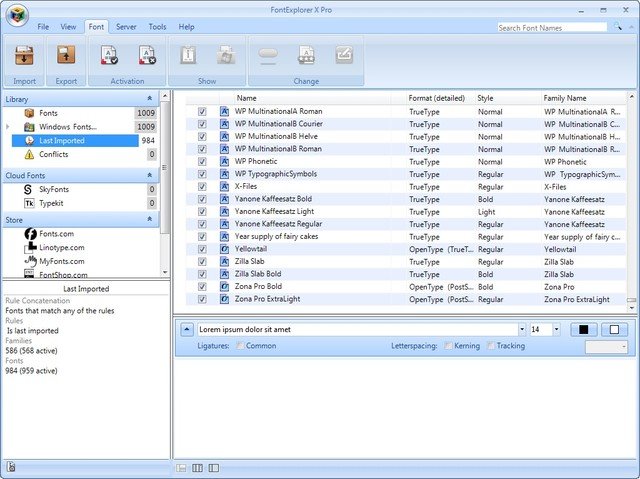Image resolution: width=640 pixels, height=479 pixels.
Task: Select Conflicts in the Library
Action: tap(53, 155)
